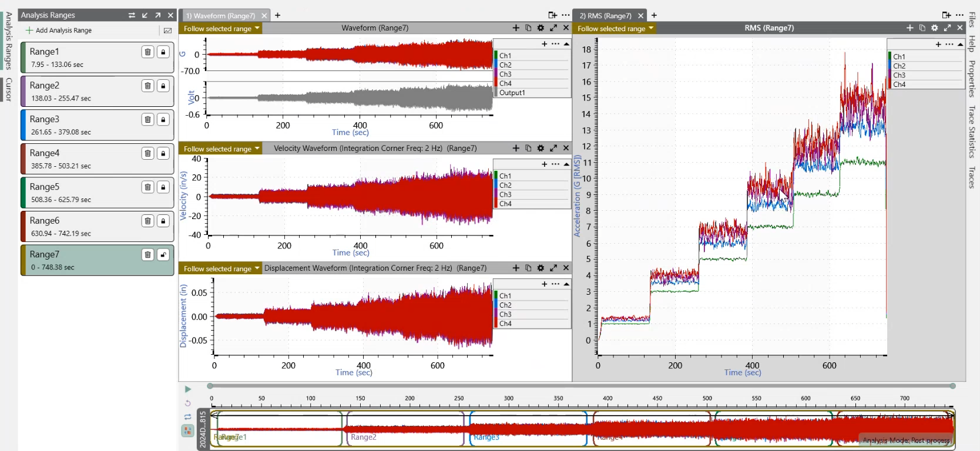980x451 pixels.
Task: Toggle the lock on Range1
Action: (x=163, y=52)
